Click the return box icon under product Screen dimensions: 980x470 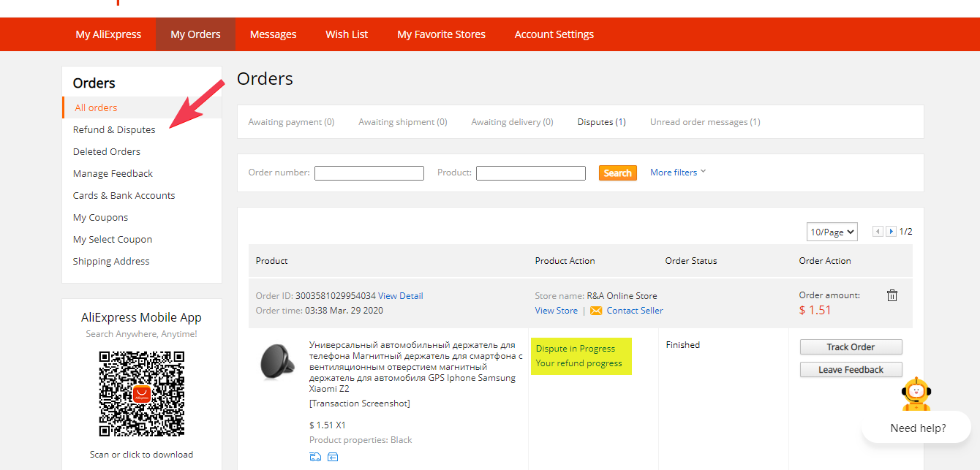pyautogui.click(x=333, y=458)
